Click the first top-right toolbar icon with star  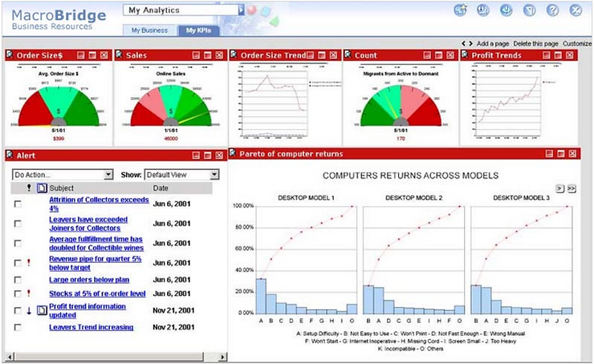click(x=460, y=10)
